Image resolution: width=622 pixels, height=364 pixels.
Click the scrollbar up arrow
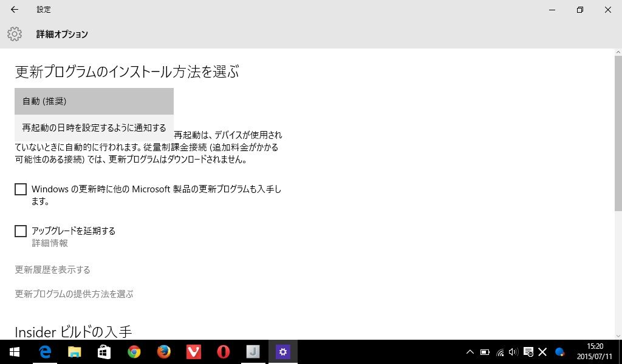(x=618, y=52)
